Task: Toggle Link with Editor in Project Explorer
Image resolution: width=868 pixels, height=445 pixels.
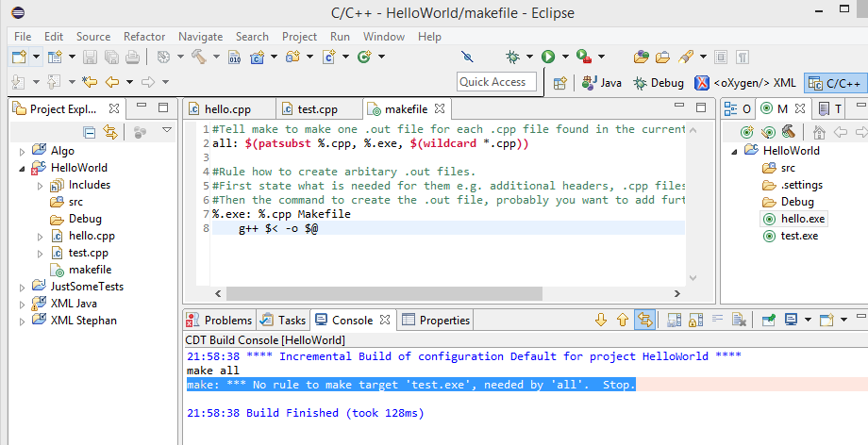Action: coord(110,132)
